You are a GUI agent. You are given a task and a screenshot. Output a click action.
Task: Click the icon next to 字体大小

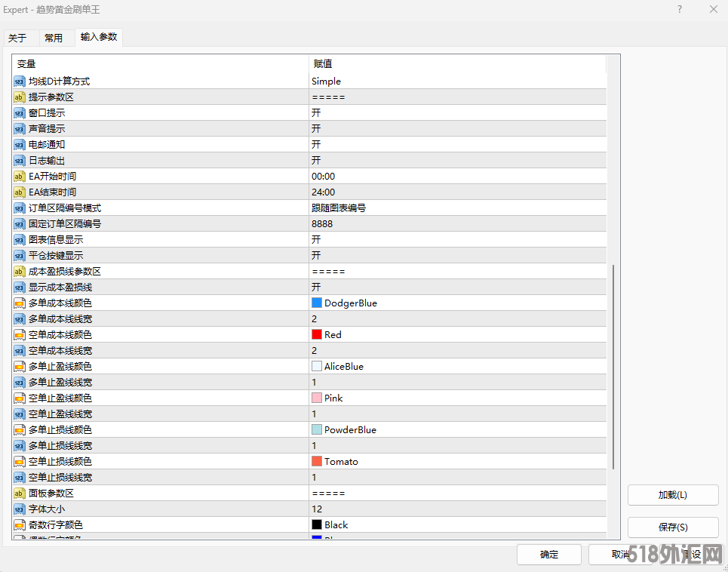coord(20,509)
